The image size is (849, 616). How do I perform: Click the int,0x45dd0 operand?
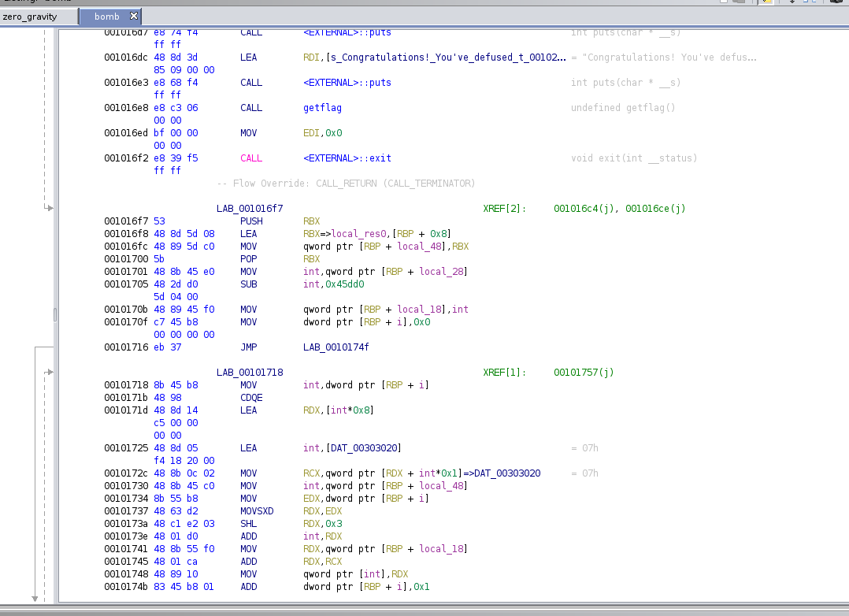point(334,284)
